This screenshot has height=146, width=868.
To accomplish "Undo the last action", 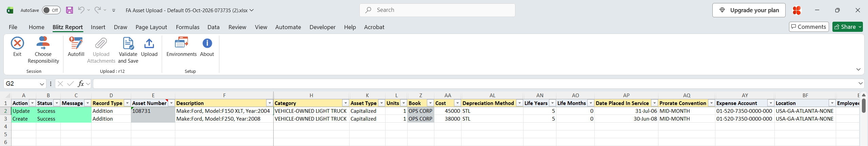I will pyautogui.click(x=81, y=10).
